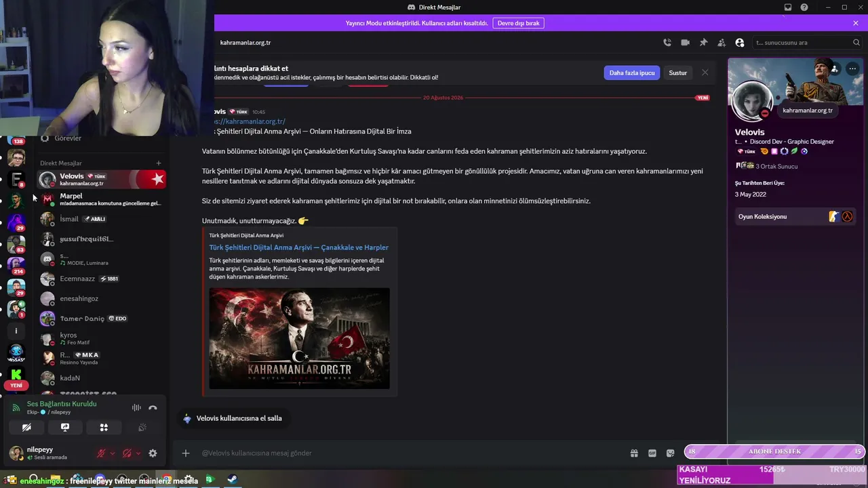
Task: Hide the user profile panel
Action: (740, 42)
